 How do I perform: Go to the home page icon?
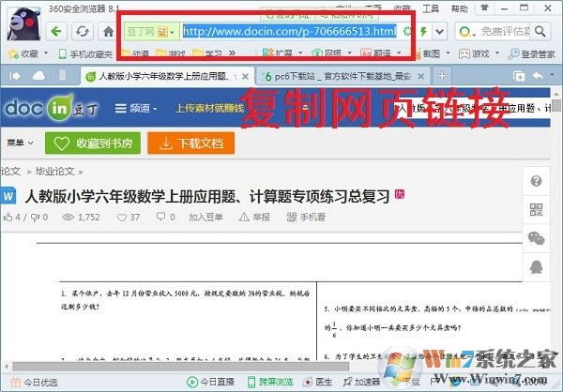pyautogui.click(x=108, y=32)
